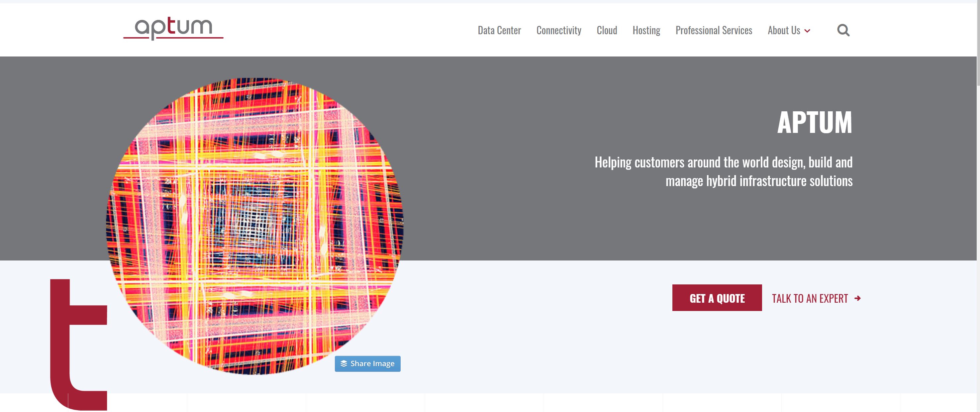Image resolution: width=980 pixels, height=412 pixels.
Task: Expand the About Us chevron arrow
Action: coord(807,31)
